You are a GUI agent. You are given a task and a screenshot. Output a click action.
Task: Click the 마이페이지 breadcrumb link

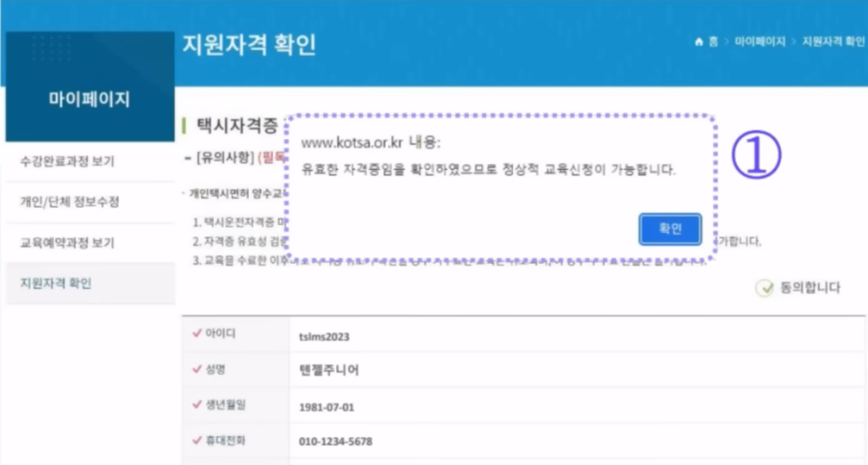point(761,39)
